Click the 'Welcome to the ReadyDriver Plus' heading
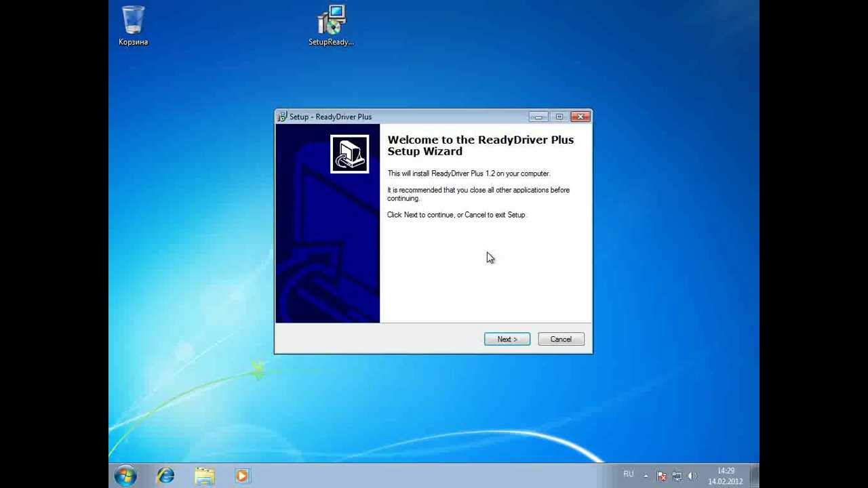 coord(480,146)
